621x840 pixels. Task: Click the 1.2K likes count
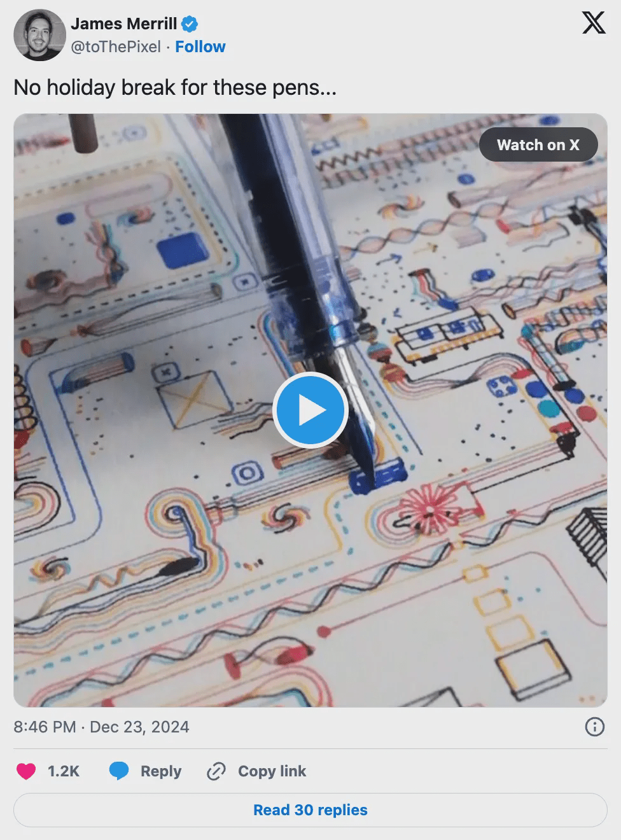(x=64, y=771)
